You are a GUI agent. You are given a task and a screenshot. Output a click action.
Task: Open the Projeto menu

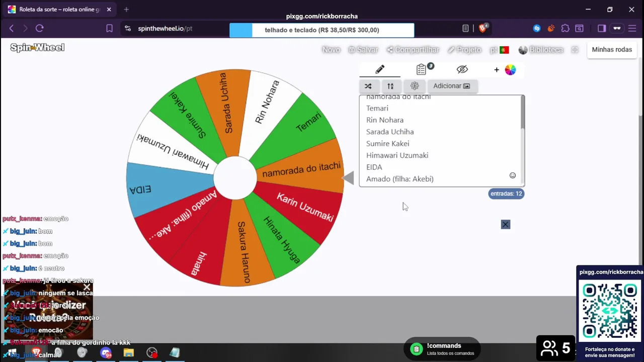[464, 50]
